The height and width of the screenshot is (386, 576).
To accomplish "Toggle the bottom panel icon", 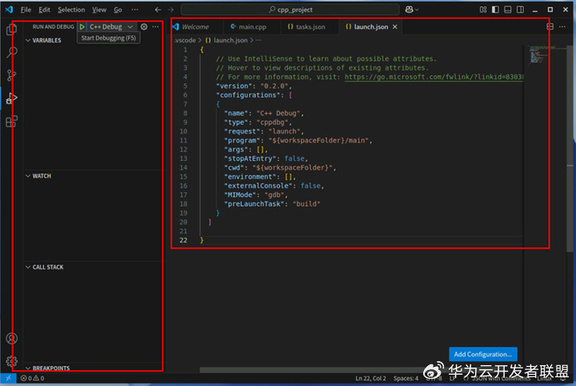I will click(508, 10).
